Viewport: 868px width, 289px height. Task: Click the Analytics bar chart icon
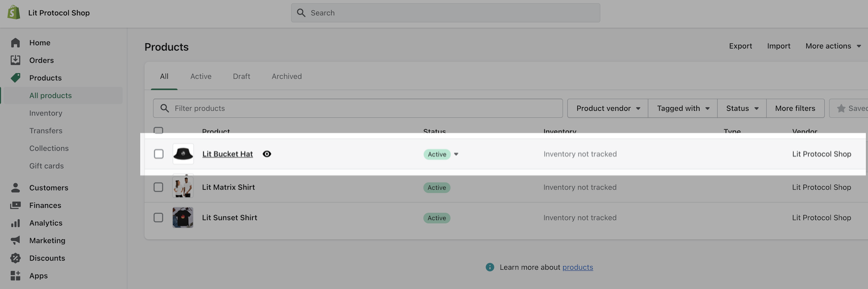coord(15,223)
